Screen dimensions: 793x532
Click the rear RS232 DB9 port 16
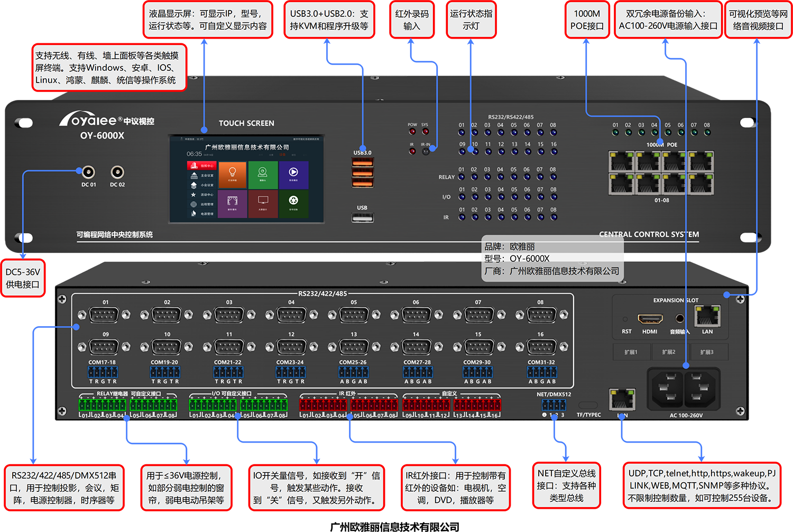[x=540, y=347]
